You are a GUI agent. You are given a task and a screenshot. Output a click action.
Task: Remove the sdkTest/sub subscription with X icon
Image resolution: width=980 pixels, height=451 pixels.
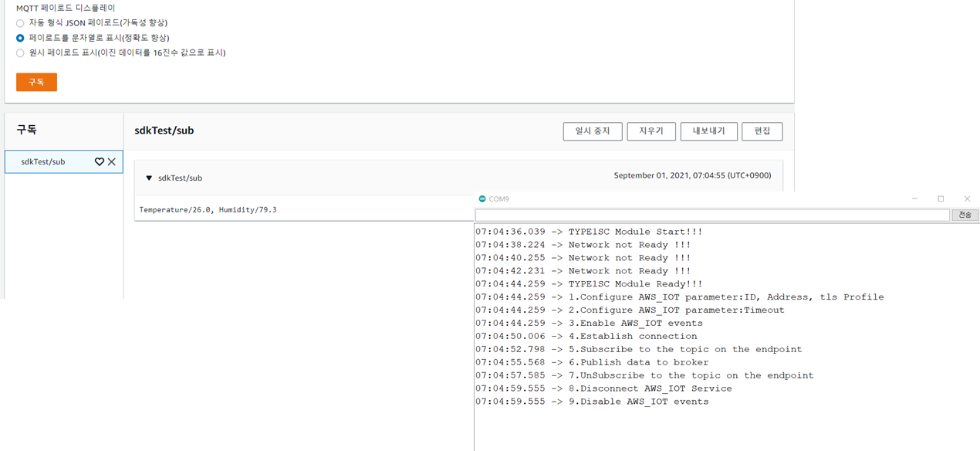[x=112, y=161]
